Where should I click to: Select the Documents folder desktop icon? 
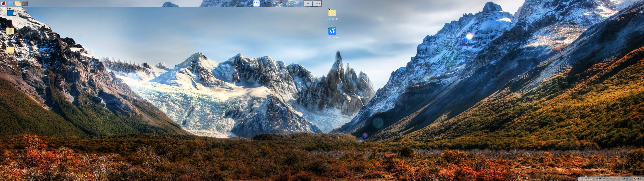pyautogui.click(x=10, y=31)
